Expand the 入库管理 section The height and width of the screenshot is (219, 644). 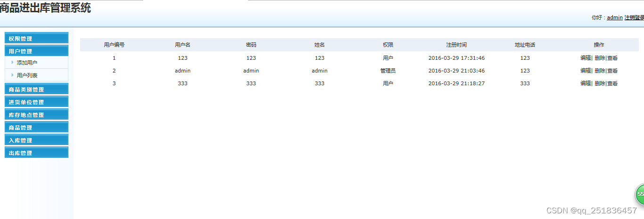click(36, 140)
